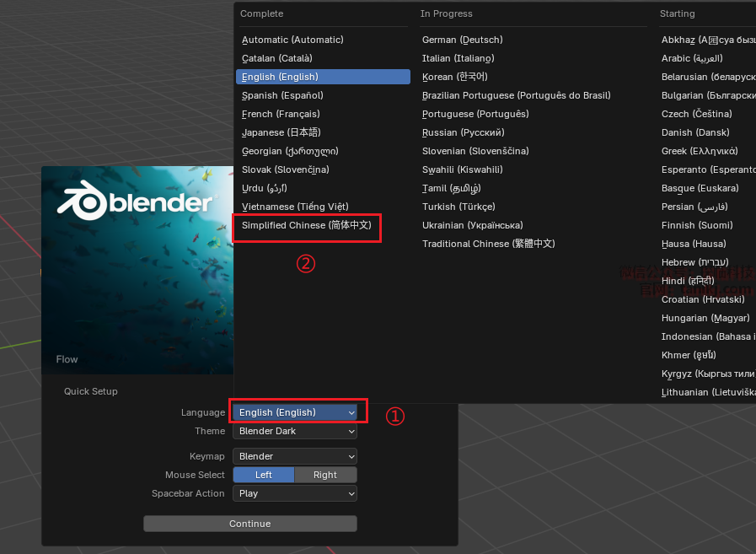Select the highlighted English (English) entry
This screenshot has height=554, width=756.
pos(323,77)
